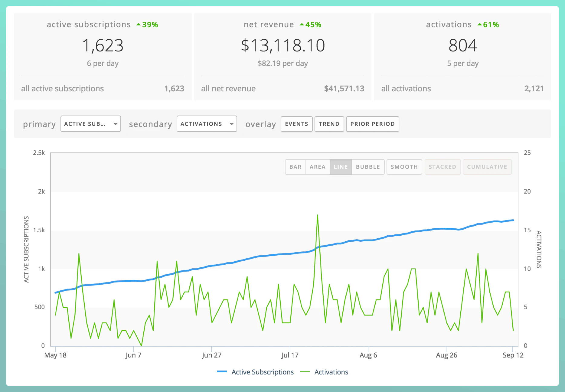Image resolution: width=565 pixels, height=392 pixels.
Task: Click the blue Active Subscriptions legend swatch
Action: point(222,372)
